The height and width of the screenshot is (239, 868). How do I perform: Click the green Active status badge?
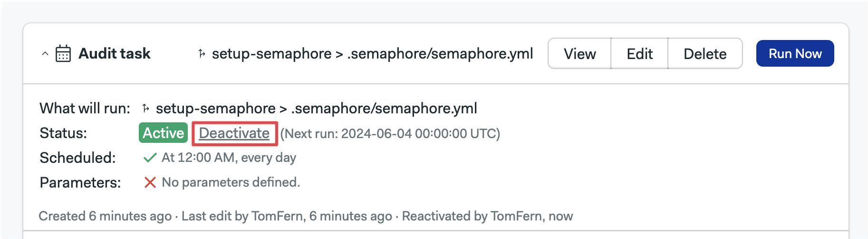tap(163, 133)
